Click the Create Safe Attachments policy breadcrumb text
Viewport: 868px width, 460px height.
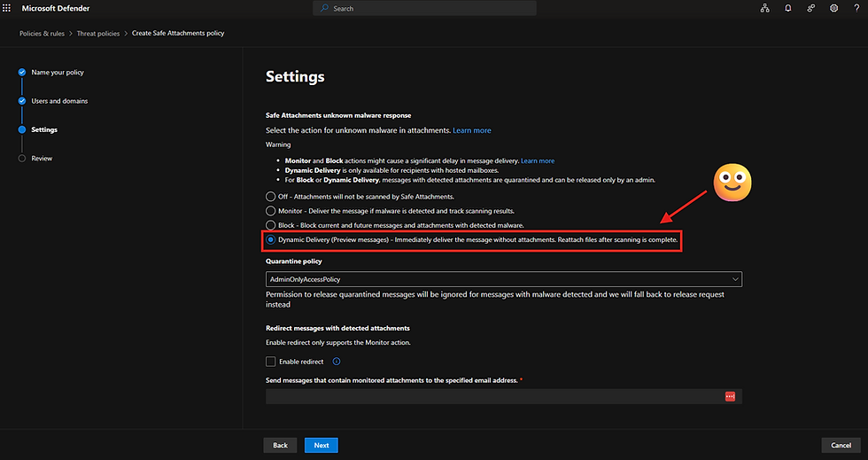click(x=178, y=34)
